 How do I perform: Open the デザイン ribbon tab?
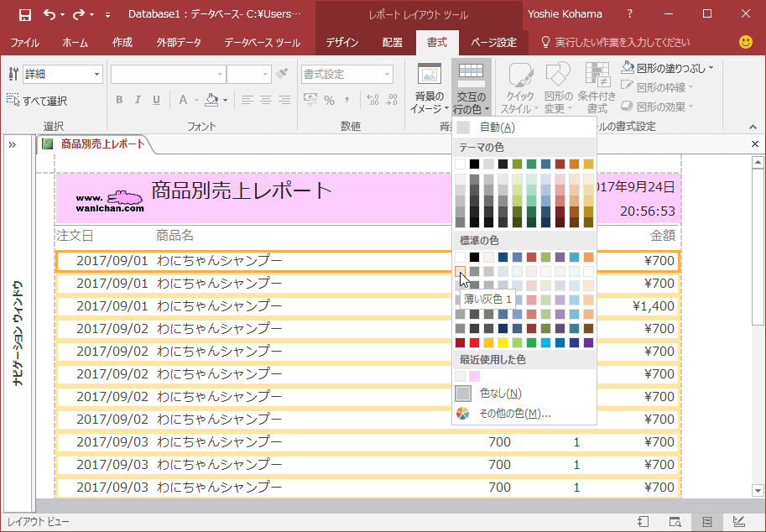[342, 42]
